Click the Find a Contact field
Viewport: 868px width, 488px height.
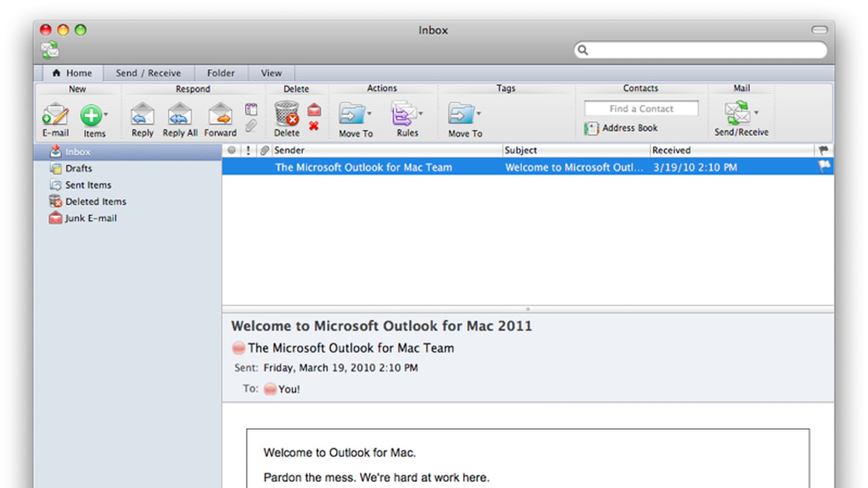coord(642,108)
